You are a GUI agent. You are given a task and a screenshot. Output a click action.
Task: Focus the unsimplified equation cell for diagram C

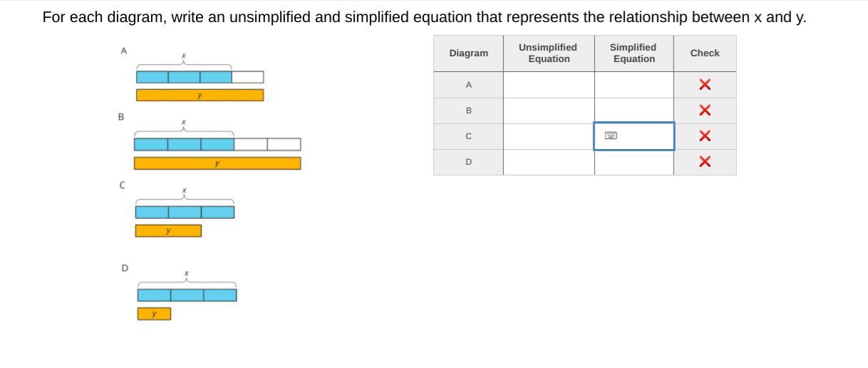point(549,136)
